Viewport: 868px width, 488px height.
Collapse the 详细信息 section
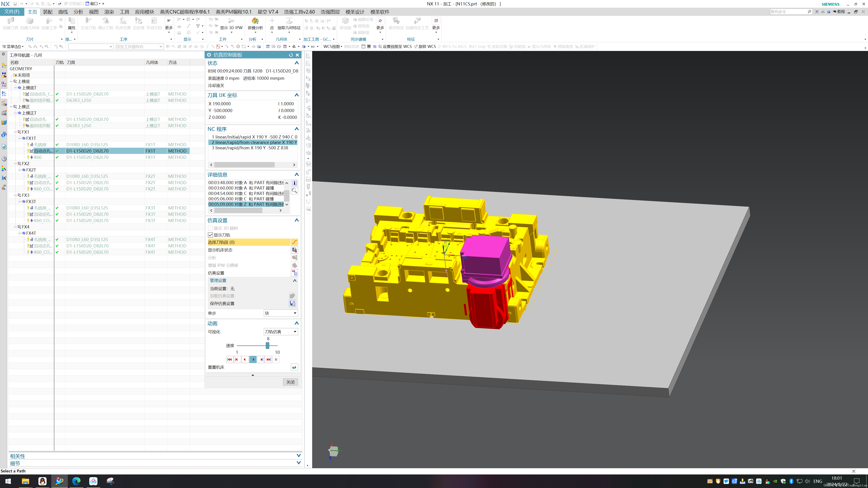point(297,174)
